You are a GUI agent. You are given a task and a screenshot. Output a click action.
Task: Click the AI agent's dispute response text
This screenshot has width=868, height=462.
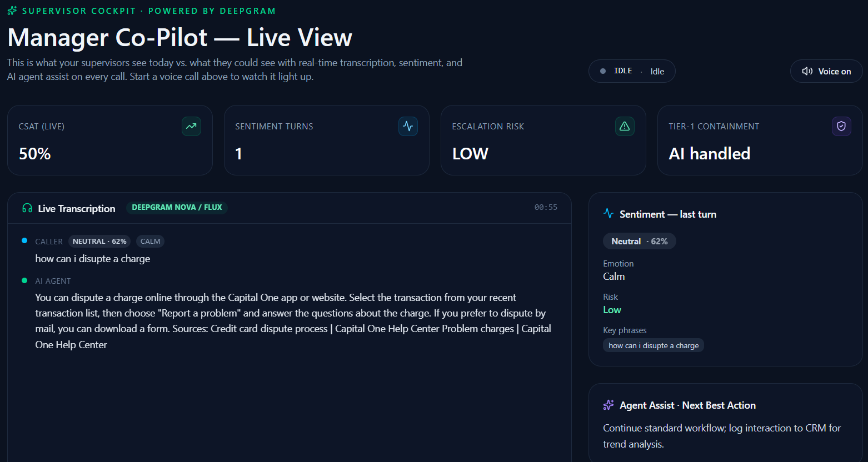(293, 321)
